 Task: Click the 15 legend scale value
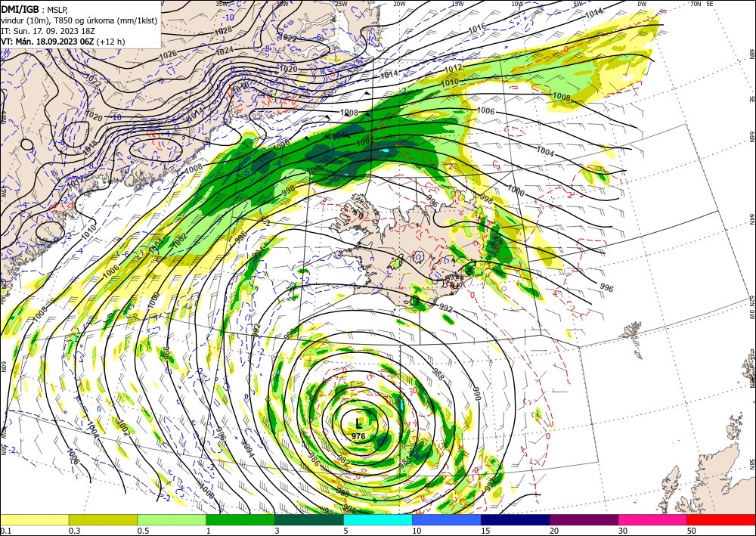(x=485, y=531)
